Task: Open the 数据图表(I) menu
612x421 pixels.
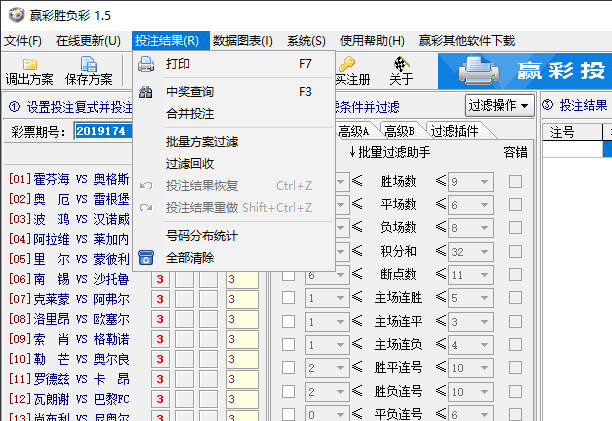Action: [243, 41]
